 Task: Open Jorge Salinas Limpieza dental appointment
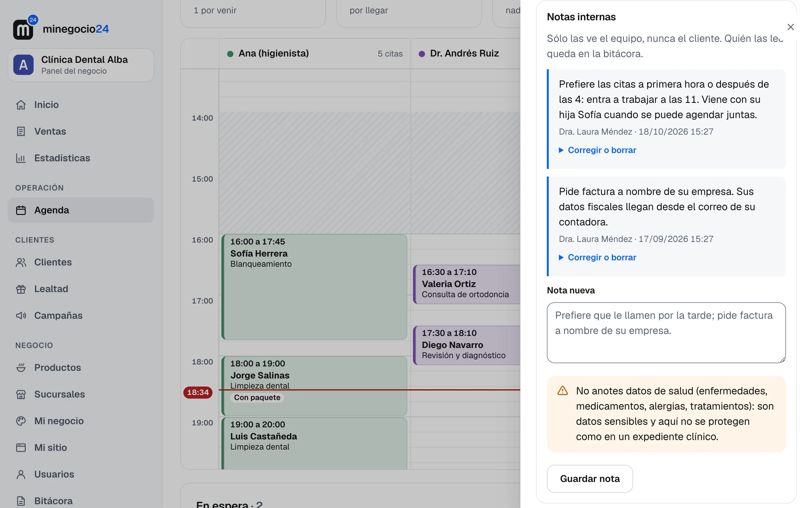(314, 386)
